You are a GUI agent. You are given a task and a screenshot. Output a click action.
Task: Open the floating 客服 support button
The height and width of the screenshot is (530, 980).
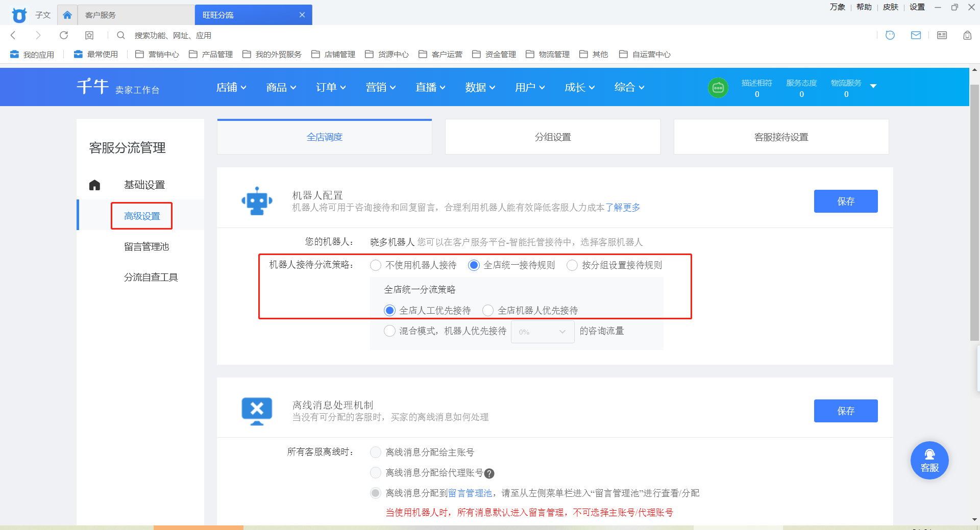pyautogui.click(x=929, y=460)
